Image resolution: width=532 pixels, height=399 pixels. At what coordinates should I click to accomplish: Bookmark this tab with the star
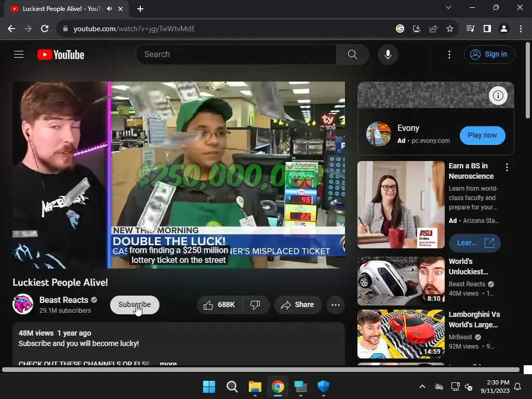[x=450, y=29]
